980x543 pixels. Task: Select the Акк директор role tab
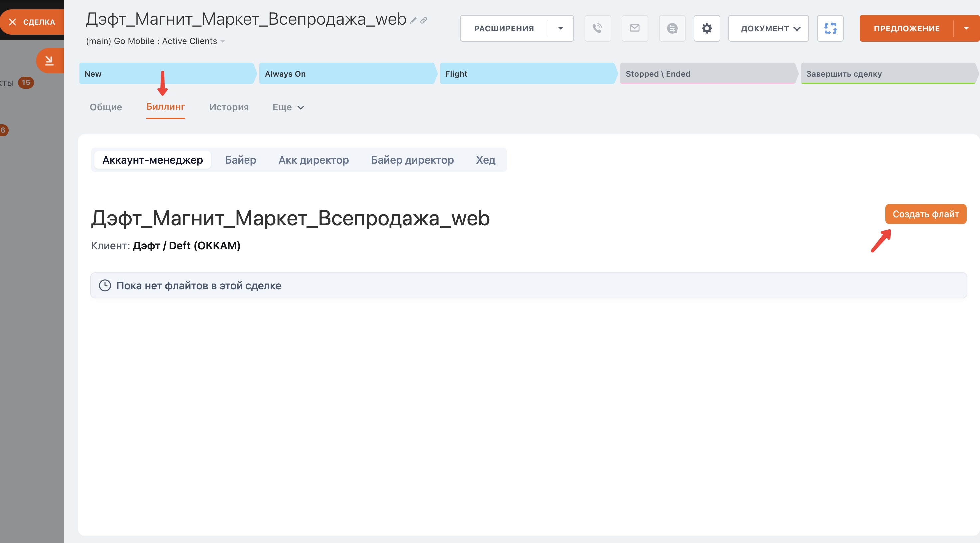tap(313, 160)
